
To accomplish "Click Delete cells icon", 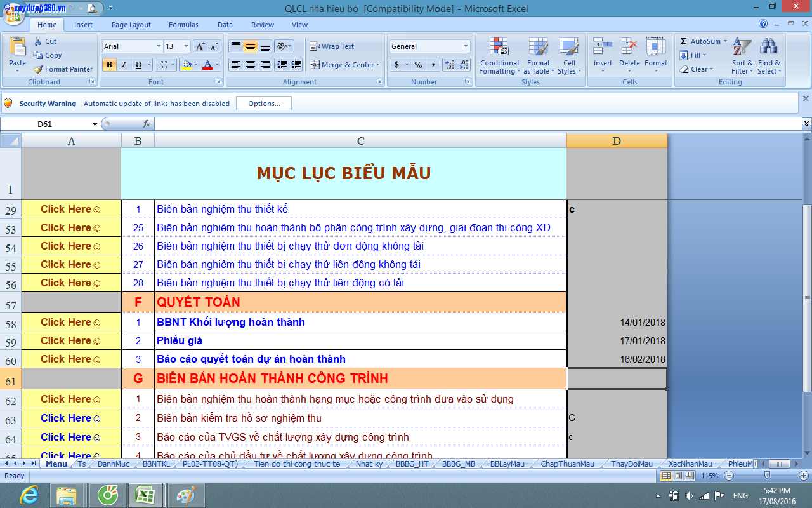I will pyautogui.click(x=629, y=47).
